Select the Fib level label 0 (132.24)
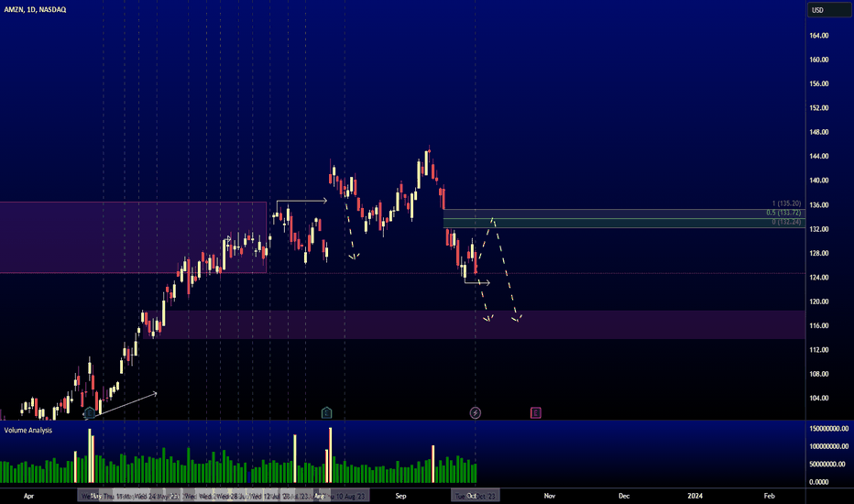The image size is (854, 504). coord(786,222)
